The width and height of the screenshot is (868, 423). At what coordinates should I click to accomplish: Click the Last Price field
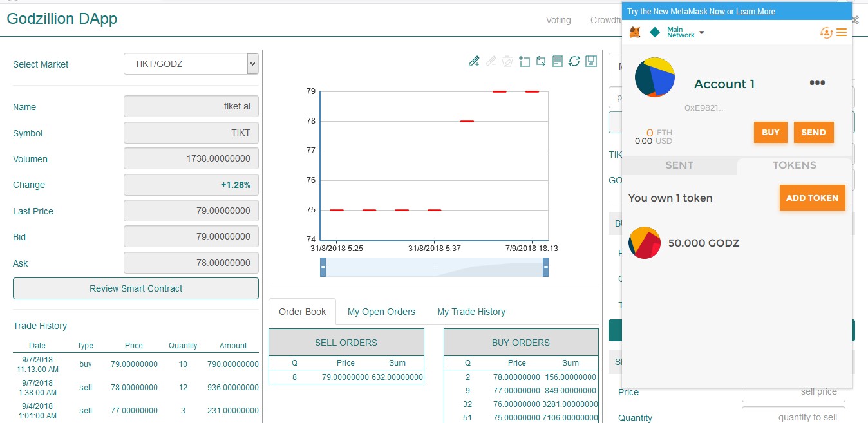(191, 211)
